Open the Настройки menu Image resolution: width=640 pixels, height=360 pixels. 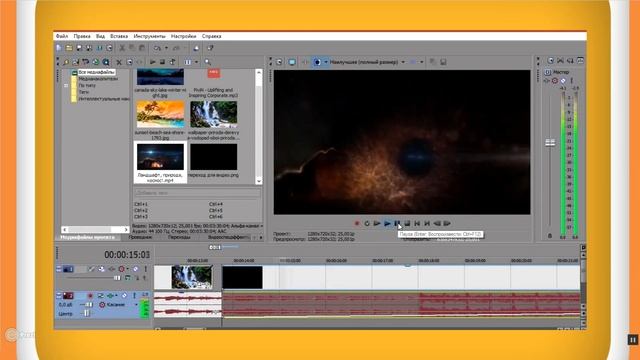(184, 36)
